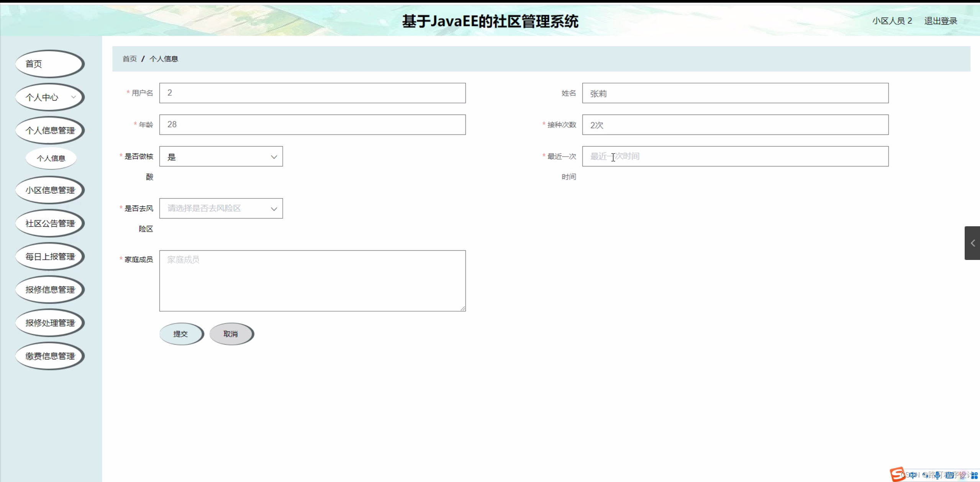Click 退出登录 logout link
This screenshot has width=980, height=482.
(940, 21)
